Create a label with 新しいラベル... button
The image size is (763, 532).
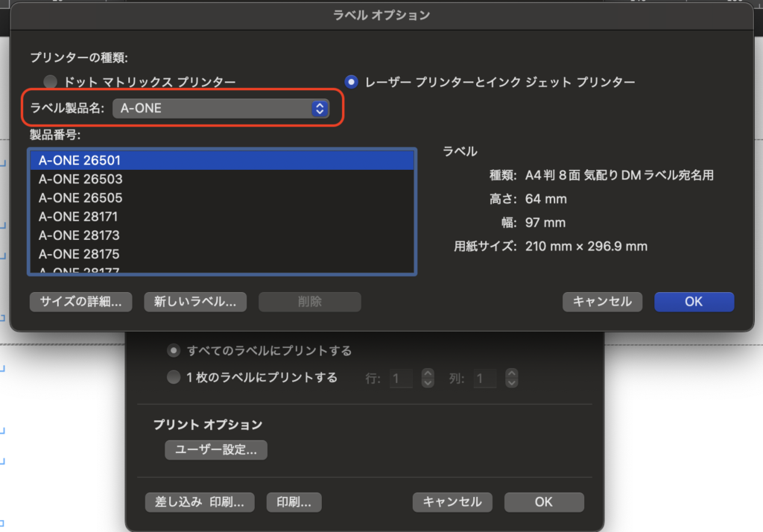tap(195, 302)
